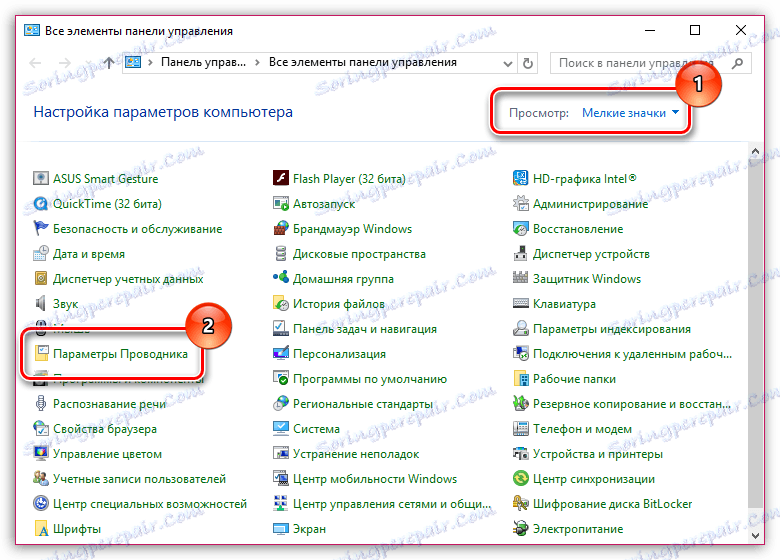Image resolution: width=780 pixels, height=560 pixels.
Task: Open ASUS Smart Gesture icon
Action: pos(40,178)
